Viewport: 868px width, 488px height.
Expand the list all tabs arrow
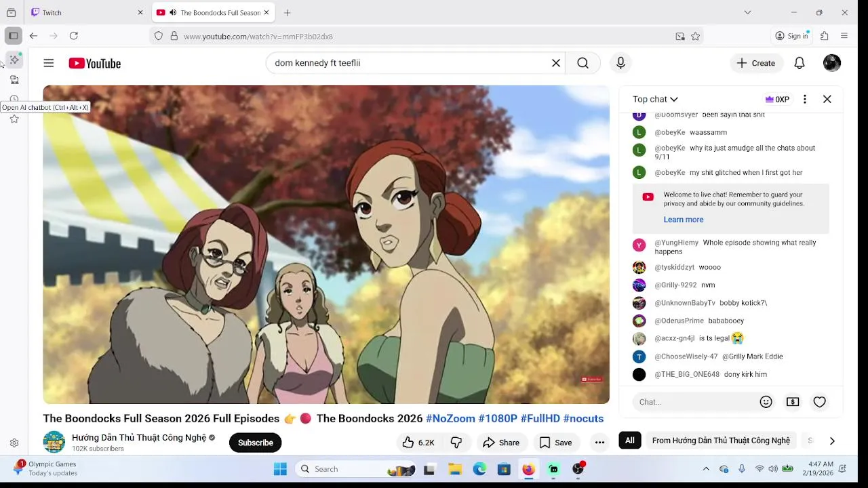click(747, 12)
